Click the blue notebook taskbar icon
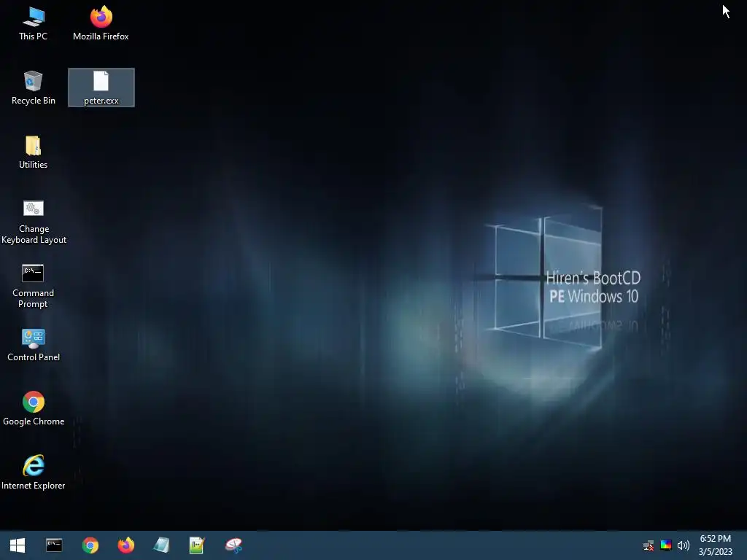 [x=161, y=545]
